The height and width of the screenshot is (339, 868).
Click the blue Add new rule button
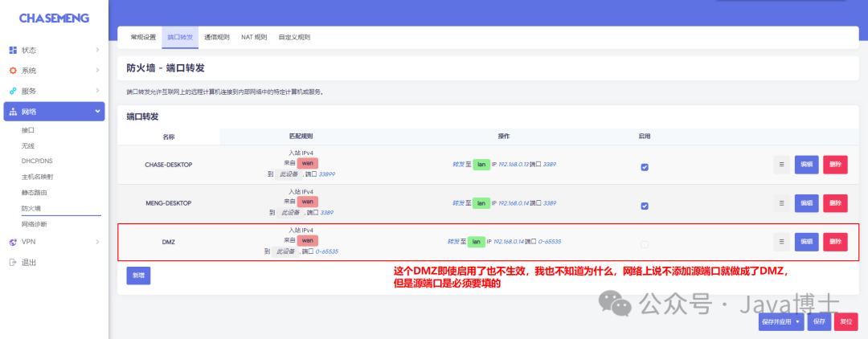138,275
